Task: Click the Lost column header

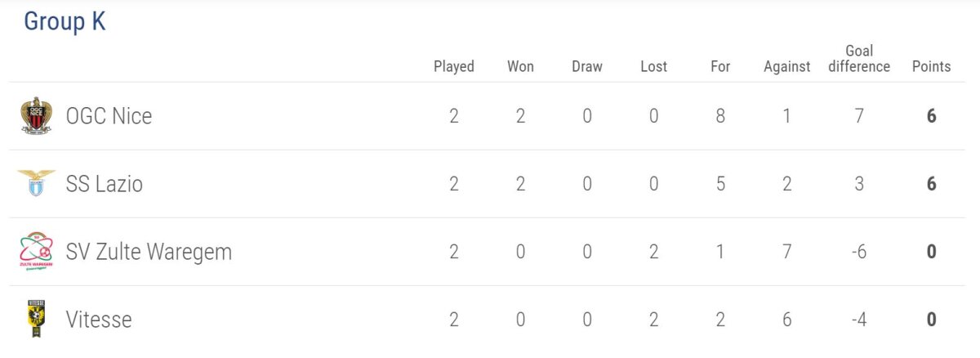Action: tap(653, 66)
